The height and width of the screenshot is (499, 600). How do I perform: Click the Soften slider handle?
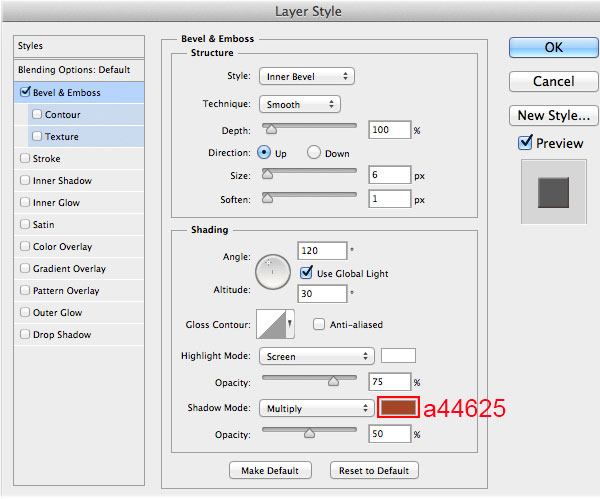(x=267, y=198)
